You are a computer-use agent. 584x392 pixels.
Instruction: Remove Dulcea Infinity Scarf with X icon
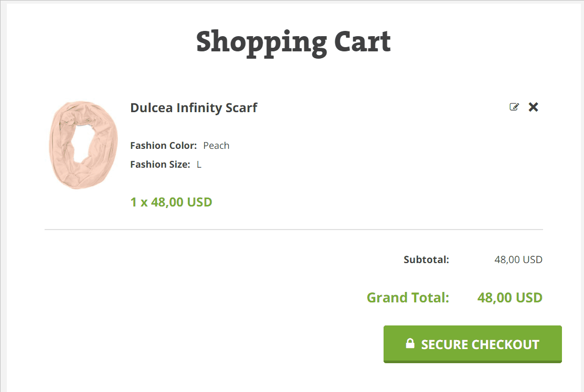click(x=533, y=107)
